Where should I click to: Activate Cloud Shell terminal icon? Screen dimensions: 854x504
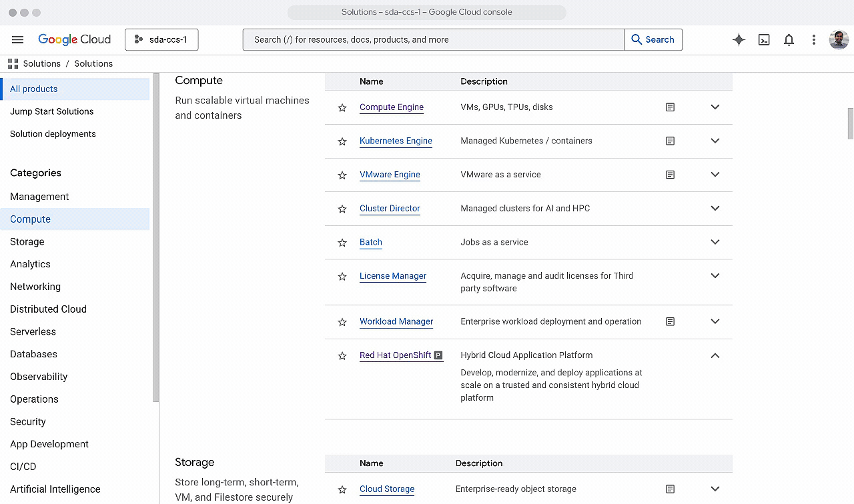click(764, 39)
